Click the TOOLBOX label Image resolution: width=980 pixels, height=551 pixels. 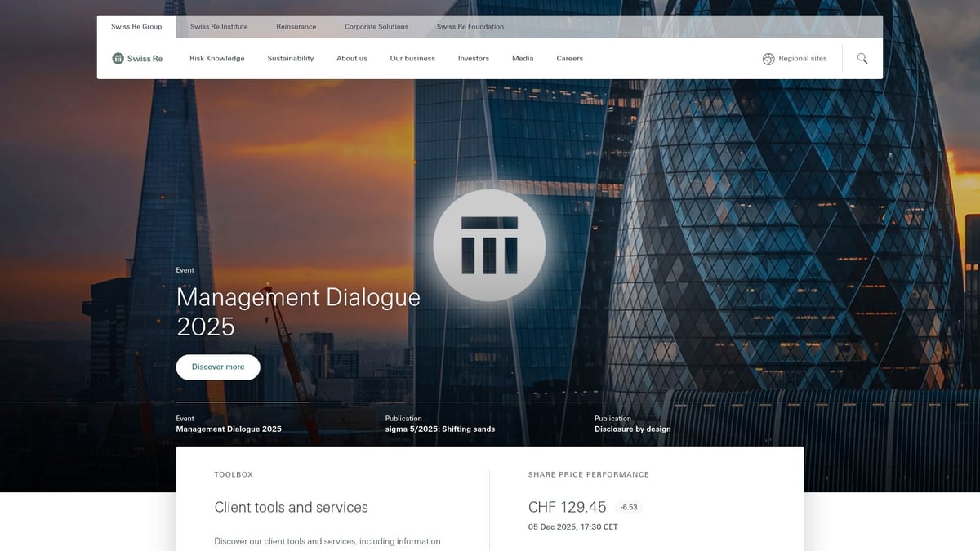pos(234,474)
